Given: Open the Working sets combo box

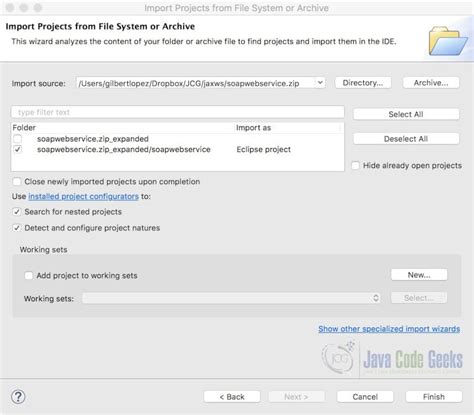Looking at the screenshot, I should click(231, 298).
